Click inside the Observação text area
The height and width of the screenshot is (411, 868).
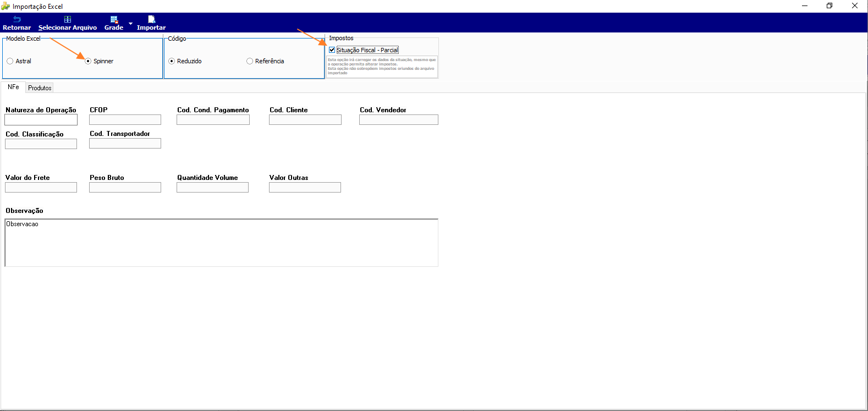(221, 243)
